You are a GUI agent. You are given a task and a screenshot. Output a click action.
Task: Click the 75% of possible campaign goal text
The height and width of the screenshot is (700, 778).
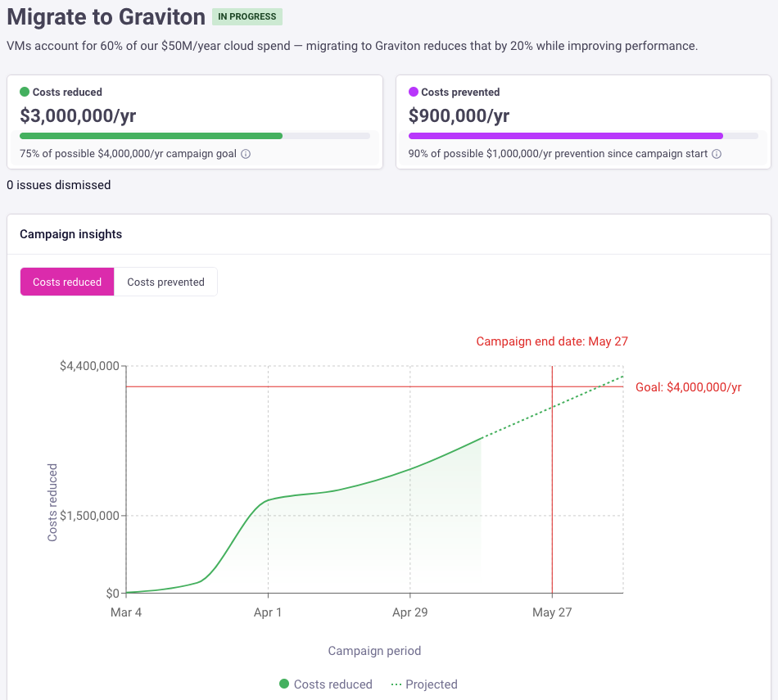click(128, 154)
